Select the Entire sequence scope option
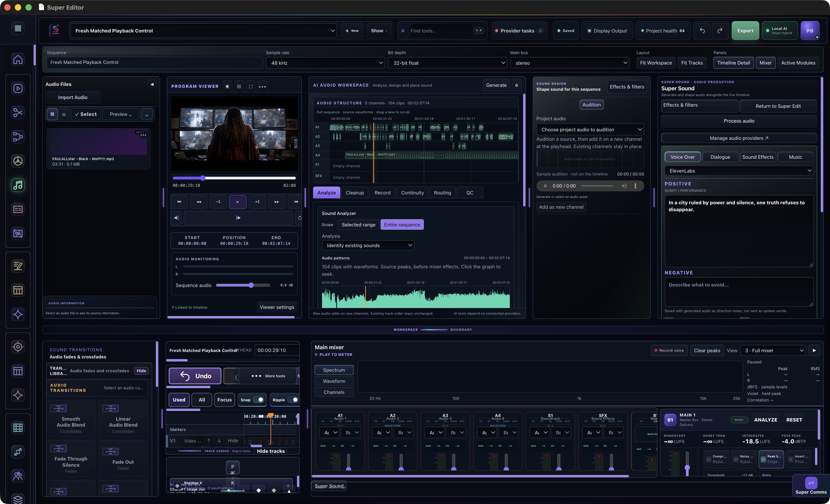 pos(402,225)
